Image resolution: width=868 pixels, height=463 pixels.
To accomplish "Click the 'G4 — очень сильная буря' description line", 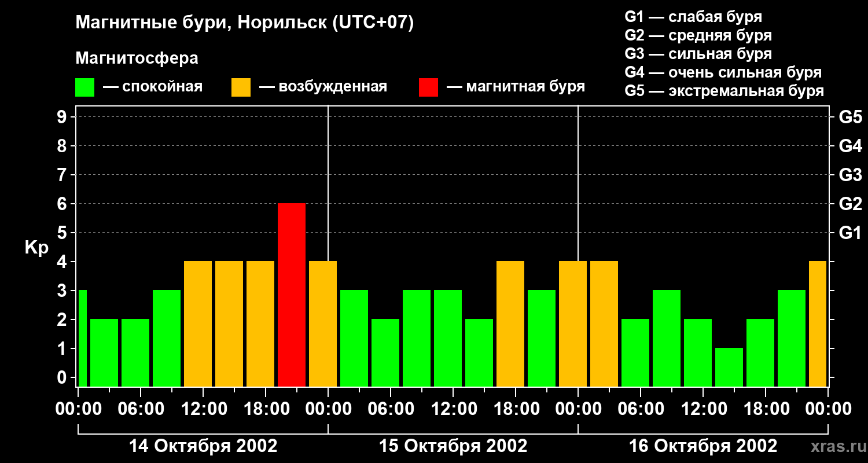I will point(723,72).
